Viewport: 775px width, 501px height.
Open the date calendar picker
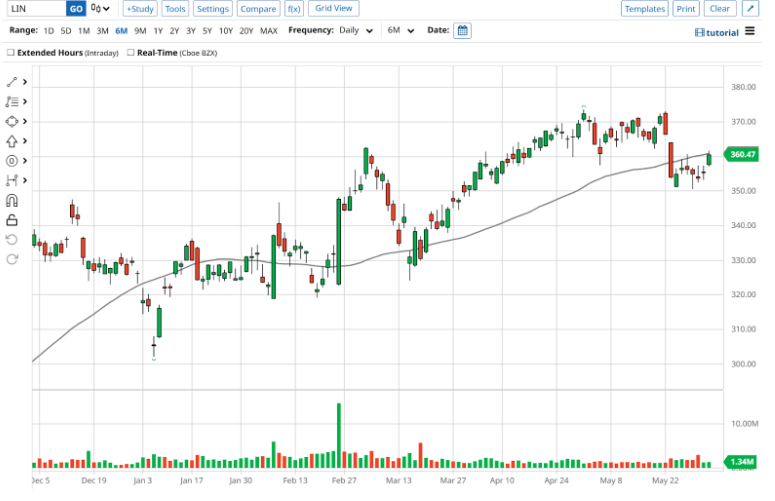click(x=462, y=31)
